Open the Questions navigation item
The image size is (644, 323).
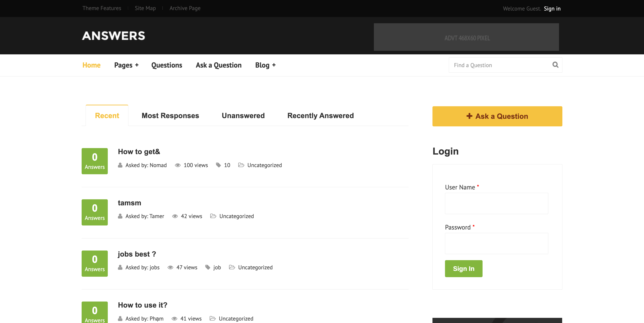167,65
